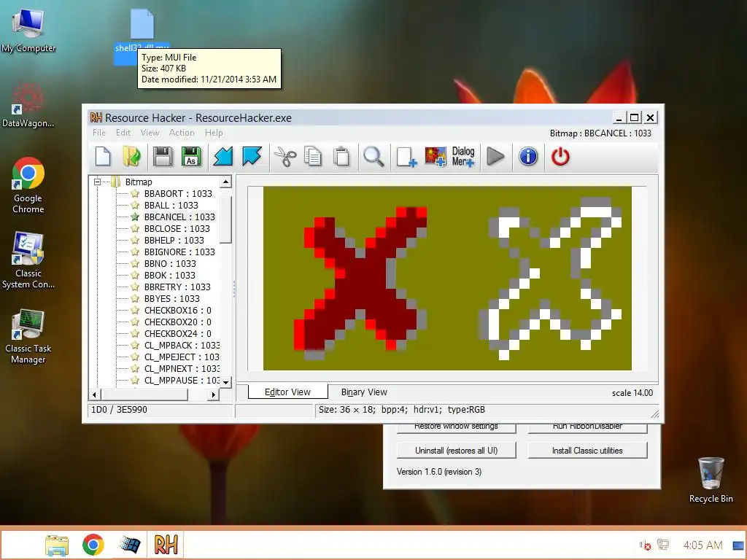The image size is (747, 560).
Task: Select the Recycle Bin desktop icon
Action: [711, 480]
